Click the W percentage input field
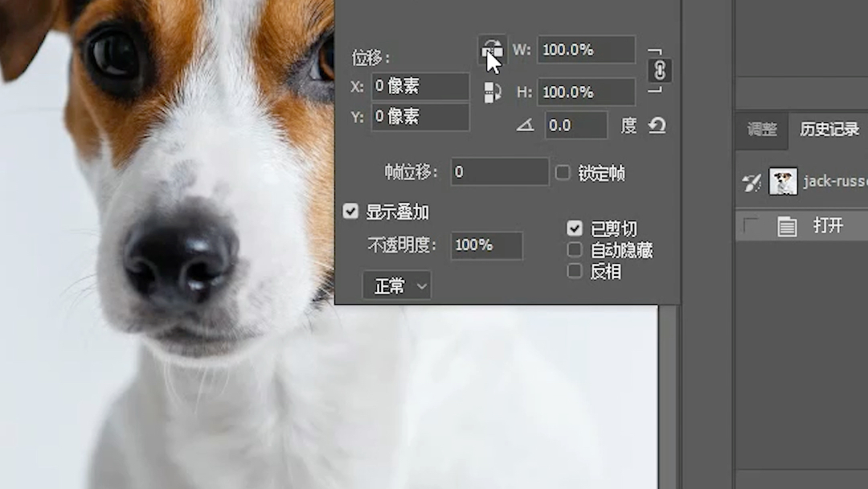868x489 pixels. [x=585, y=49]
